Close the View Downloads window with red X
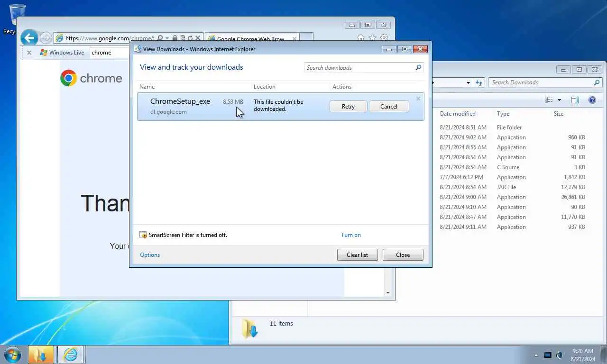Image resolution: width=607 pixels, height=364 pixels. [x=420, y=49]
